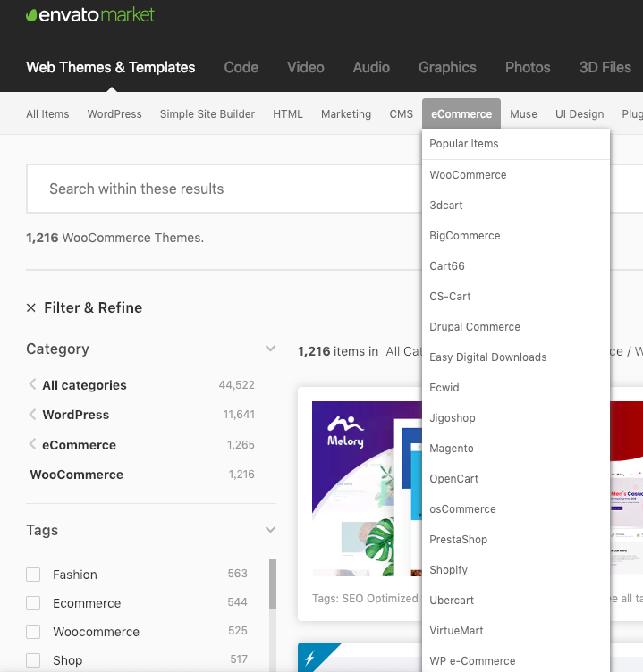Open the Graphics section
643x672 pixels.
click(x=447, y=67)
